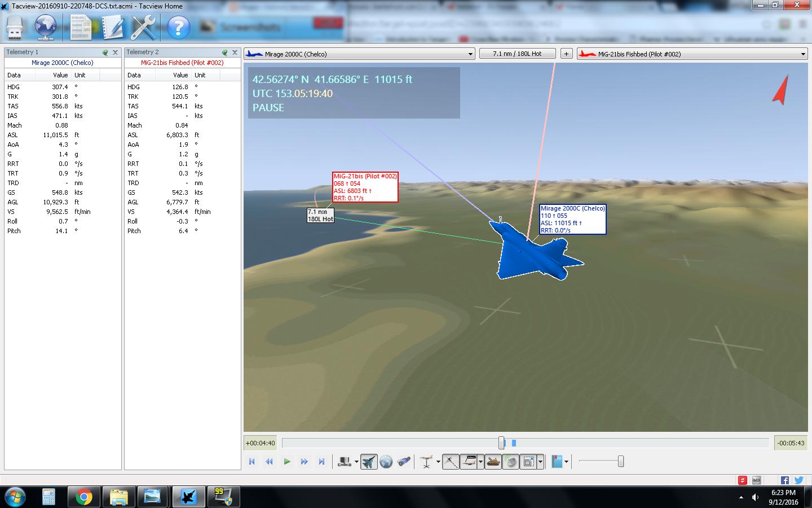Click the rewind playback button
812x508 pixels.
(x=270, y=462)
